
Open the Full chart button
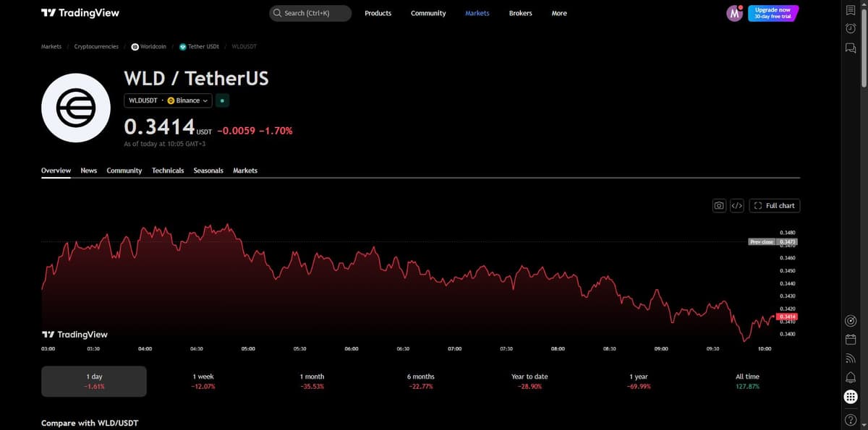click(775, 206)
